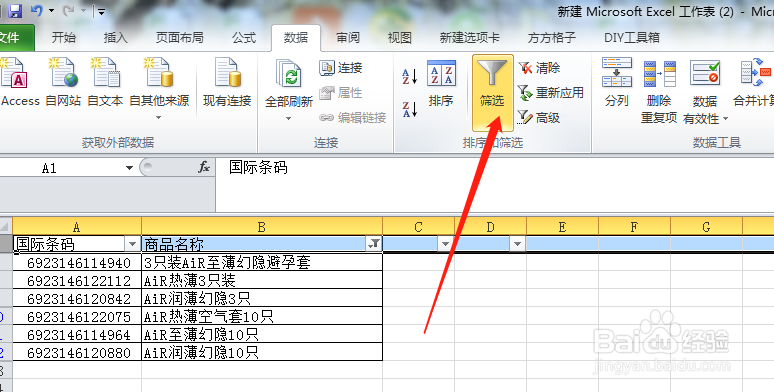Open the 国际条码 filter dropdown

132,243
